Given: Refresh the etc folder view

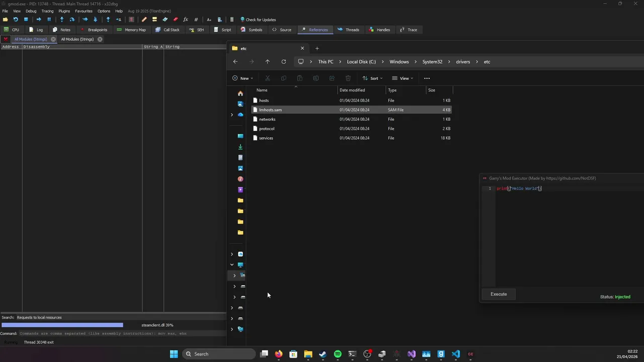Looking at the screenshot, I should [x=284, y=62].
